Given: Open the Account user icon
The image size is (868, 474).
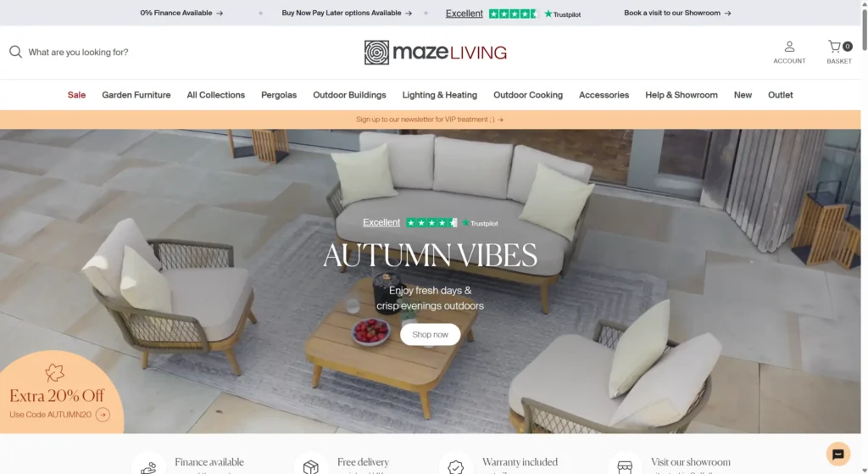Looking at the screenshot, I should (789, 47).
